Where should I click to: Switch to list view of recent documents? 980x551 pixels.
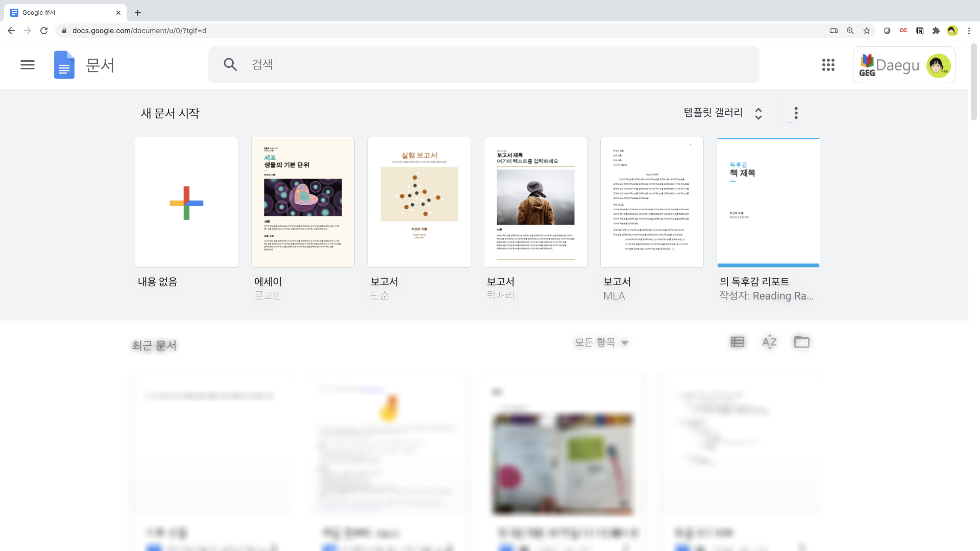tap(737, 342)
